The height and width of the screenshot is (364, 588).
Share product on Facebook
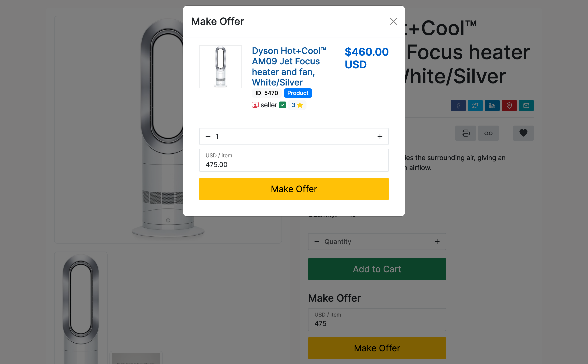(x=458, y=106)
